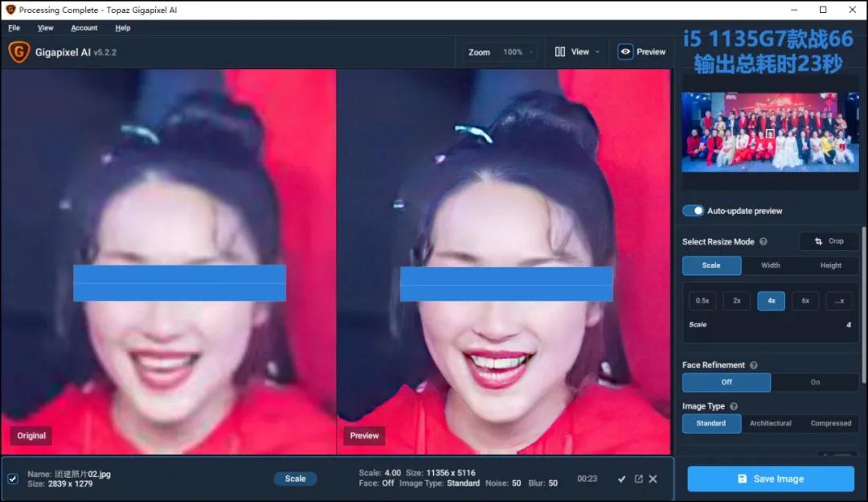Open the File menu
The image size is (868, 502).
coord(14,27)
